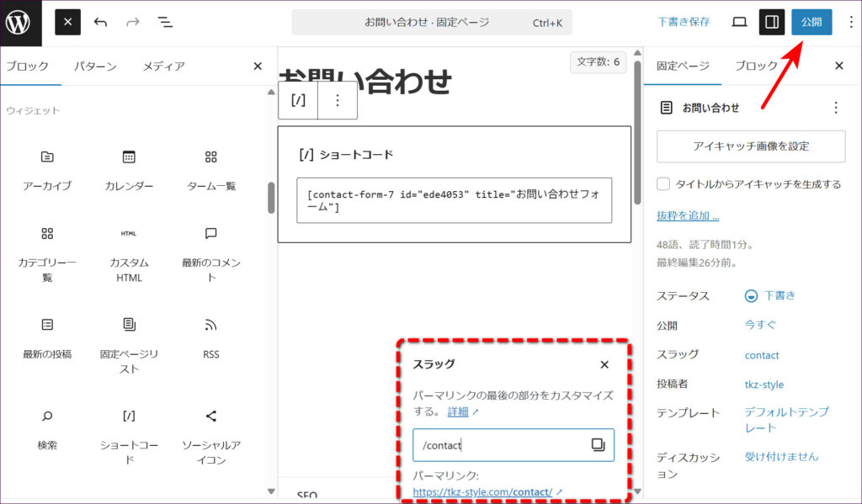The image size is (862, 504).
Task: Click the blue Publish button
Action: [x=811, y=23]
